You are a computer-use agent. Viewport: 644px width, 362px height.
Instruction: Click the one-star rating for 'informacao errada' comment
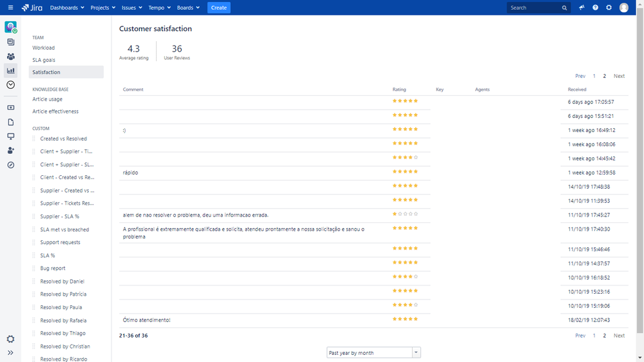405,214
